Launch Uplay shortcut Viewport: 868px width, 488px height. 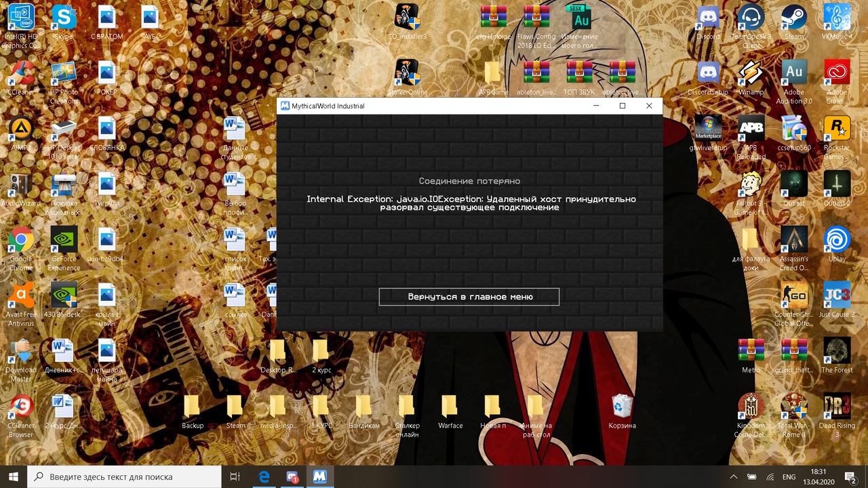pos(837,245)
